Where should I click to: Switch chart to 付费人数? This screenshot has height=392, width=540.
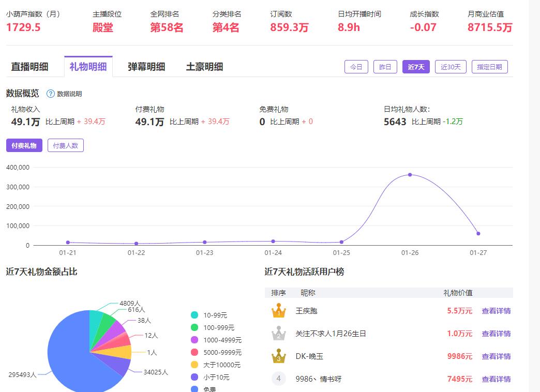[x=66, y=145]
